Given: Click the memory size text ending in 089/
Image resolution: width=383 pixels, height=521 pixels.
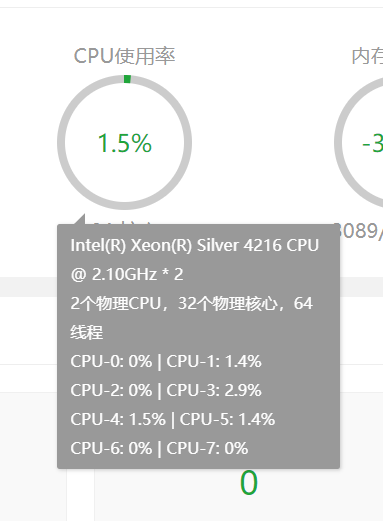Looking at the screenshot, I should 359,231.
